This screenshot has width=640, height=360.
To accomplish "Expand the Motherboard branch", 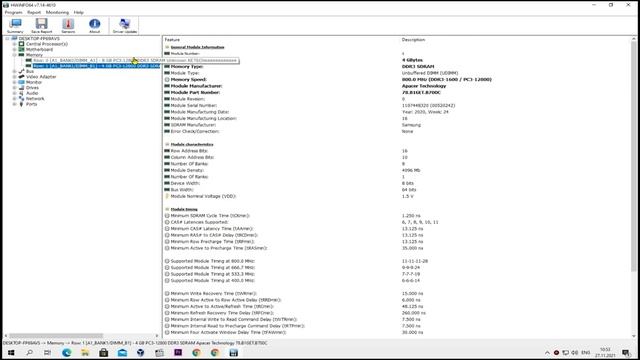I will [15, 49].
